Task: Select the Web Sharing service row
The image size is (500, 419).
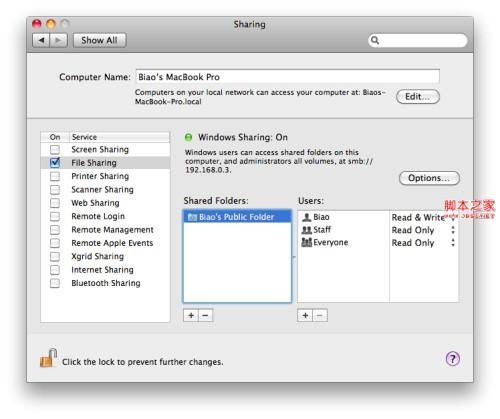Action: [105, 203]
